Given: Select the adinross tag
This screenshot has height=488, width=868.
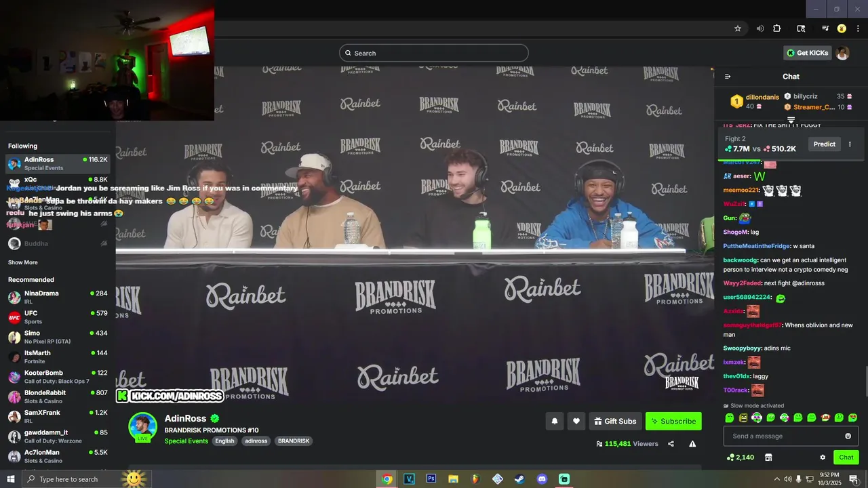Looking at the screenshot, I should 256,441.
